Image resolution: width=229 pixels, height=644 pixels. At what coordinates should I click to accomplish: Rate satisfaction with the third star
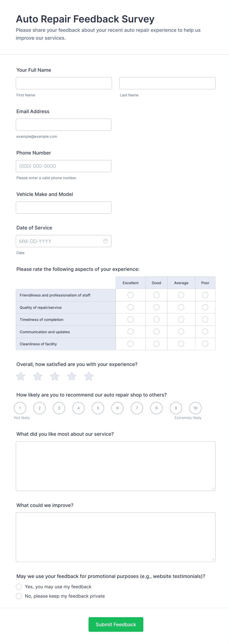coord(55,376)
